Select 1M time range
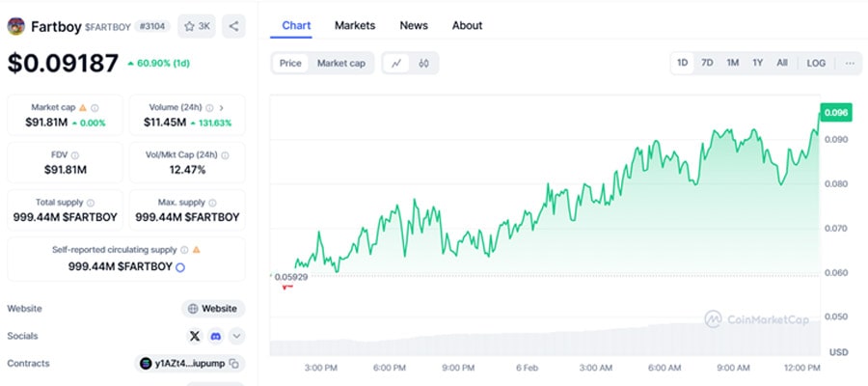 pyautogui.click(x=732, y=63)
